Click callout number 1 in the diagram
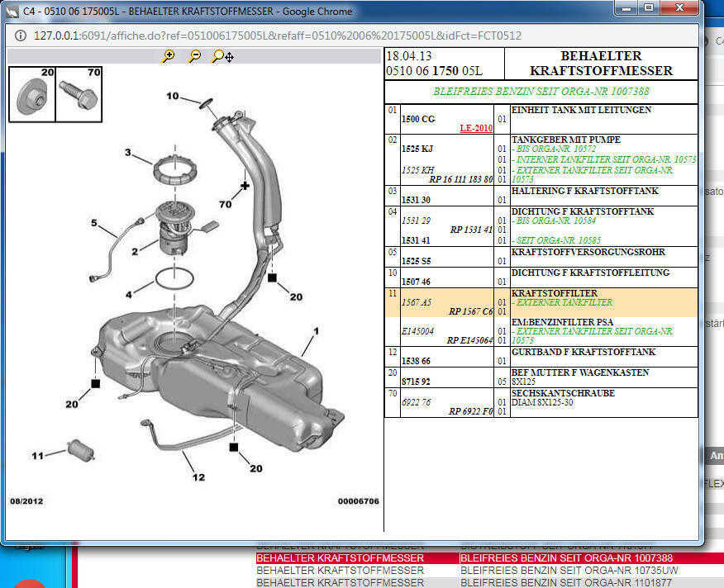Image resolution: width=724 pixels, height=588 pixels. tap(317, 331)
